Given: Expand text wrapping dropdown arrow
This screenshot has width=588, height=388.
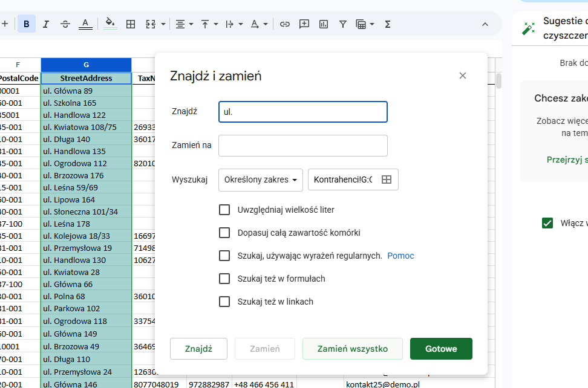Looking at the screenshot, I should point(241,24).
